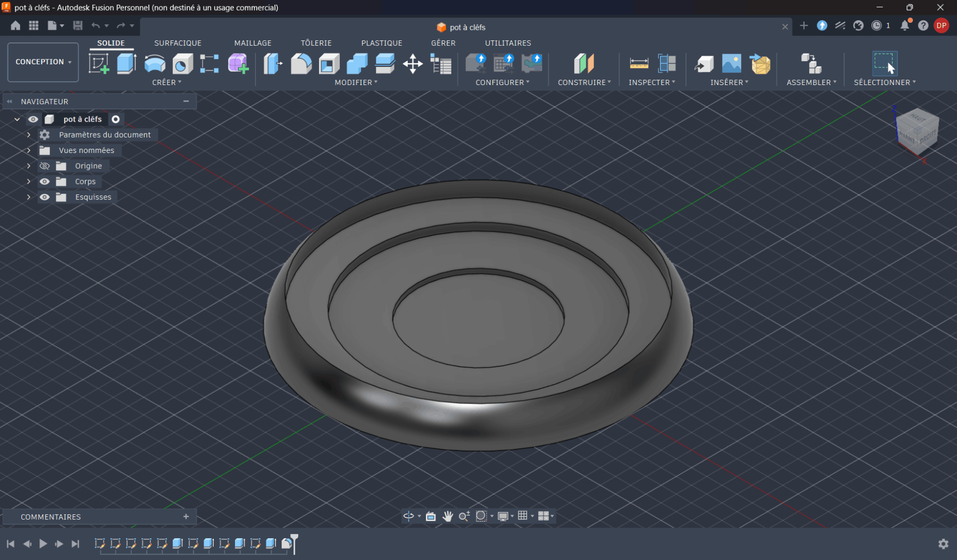The image size is (957, 560).
Task: Click the activate radio button beside pot à cléfs
Action: [x=115, y=119]
